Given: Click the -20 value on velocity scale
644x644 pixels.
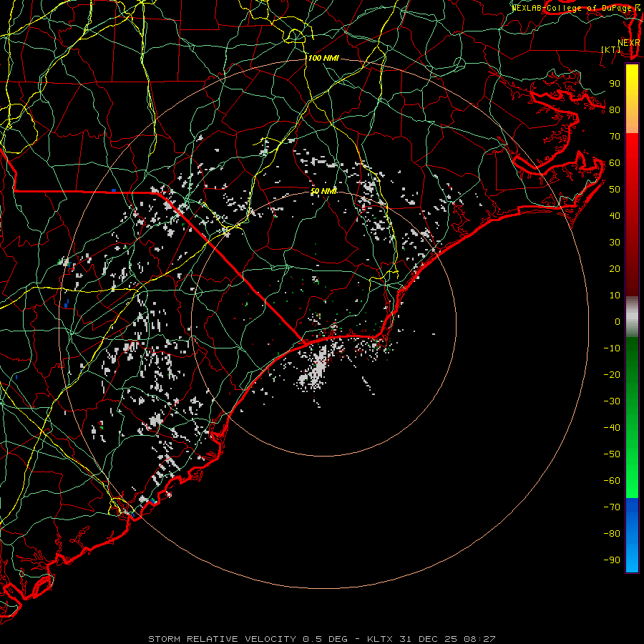Looking at the screenshot, I should pos(612,374).
